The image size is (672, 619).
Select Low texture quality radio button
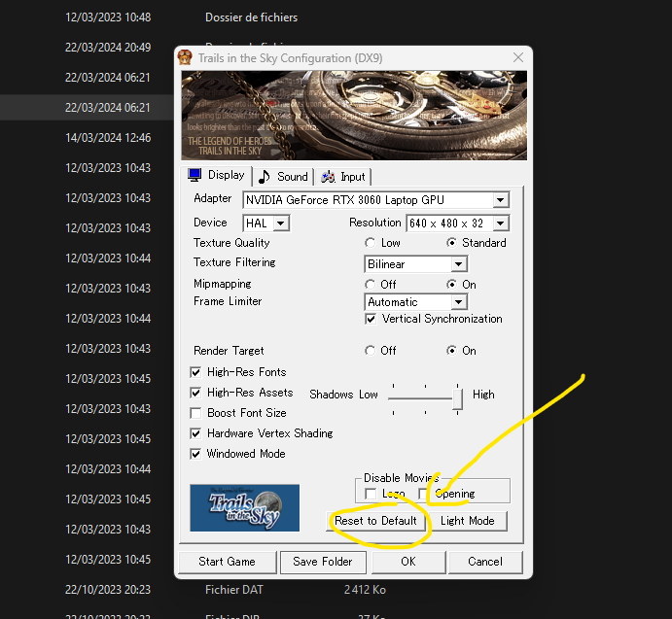click(370, 243)
